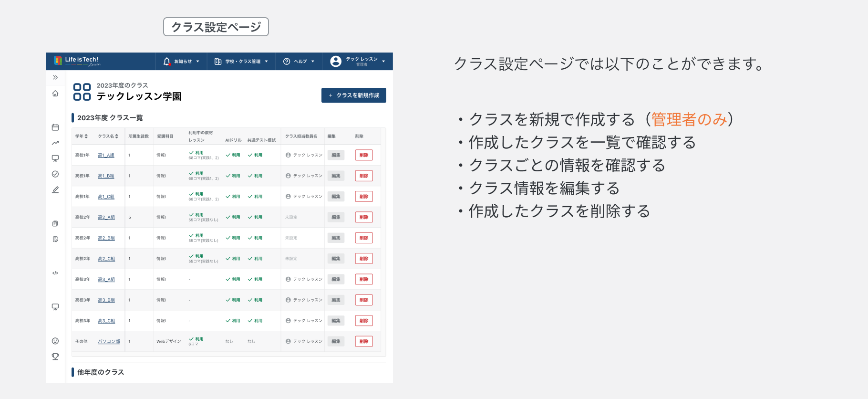The width and height of the screenshot is (868, 399).
Task: Click 削除 for the 高3_C組 row
Action: (364, 321)
